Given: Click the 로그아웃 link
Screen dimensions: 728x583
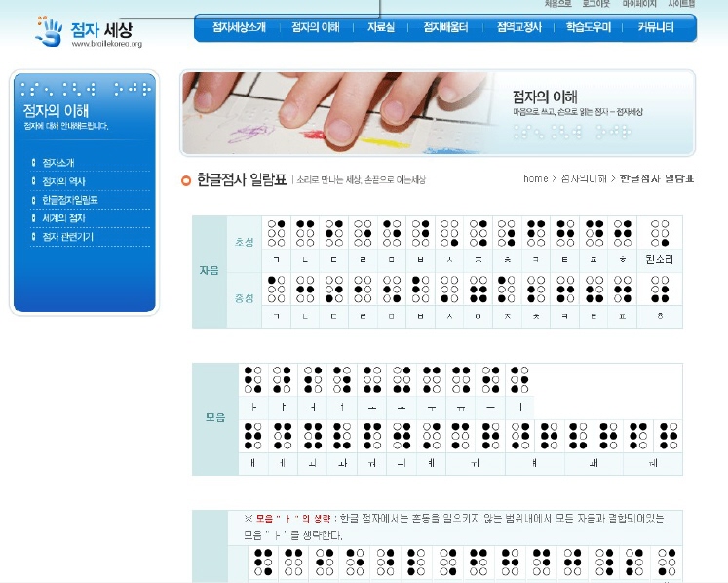Looking at the screenshot, I should coord(596,4).
